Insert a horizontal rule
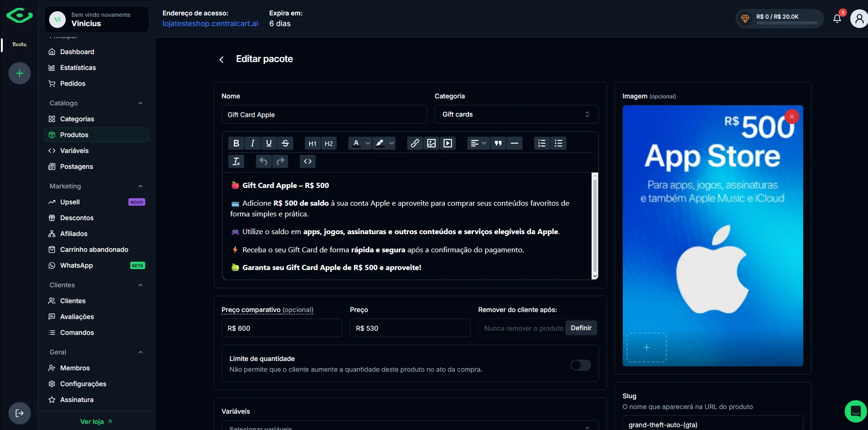868x430 pixels. [515, 143]
